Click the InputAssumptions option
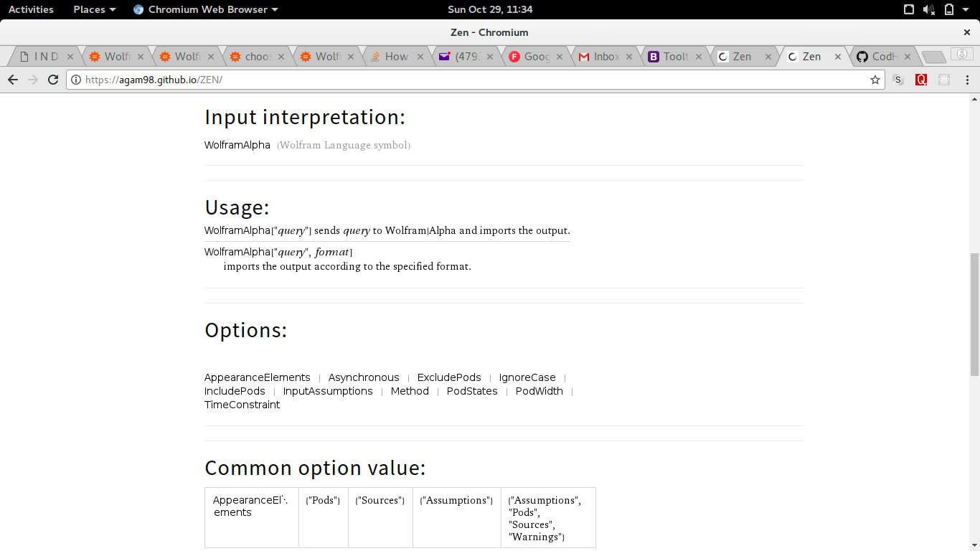Image resolution: width=980 pixels, height=551 pixels. click(x=328, y=391)
